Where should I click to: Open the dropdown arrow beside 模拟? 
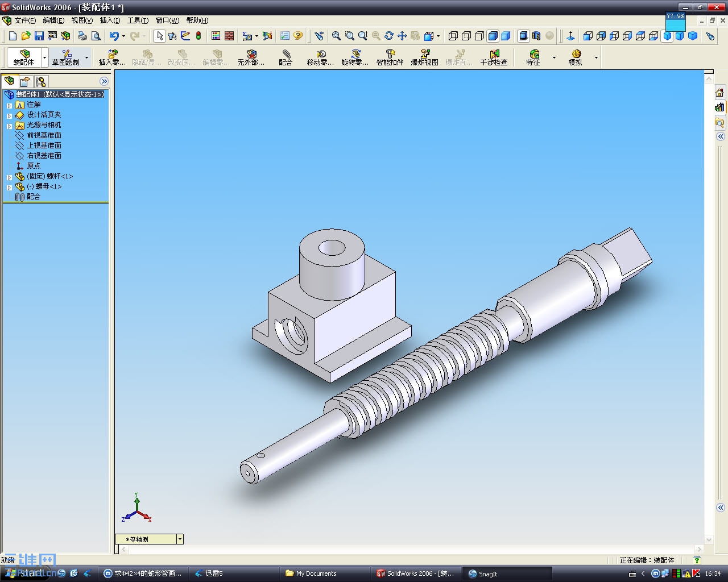[596, 57]
